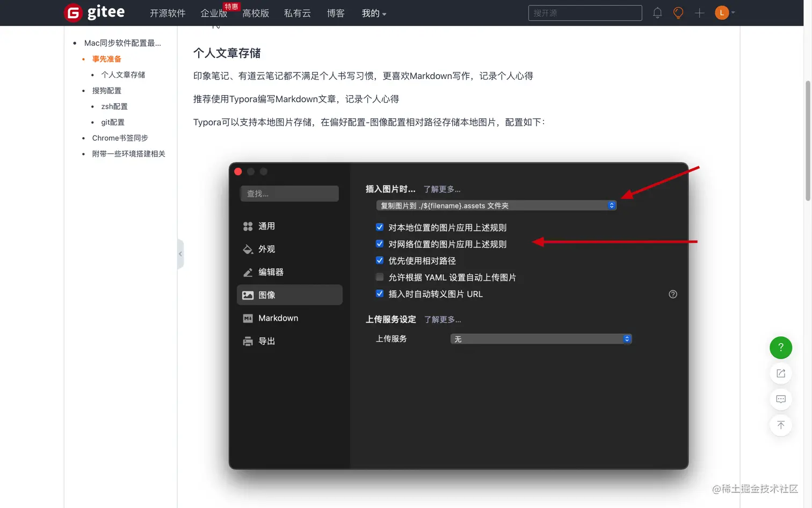Image resolution: width=812 pixels, height=508 pixels.
Task: Open the 博客 menu item
Action: [x=336, y=13]
